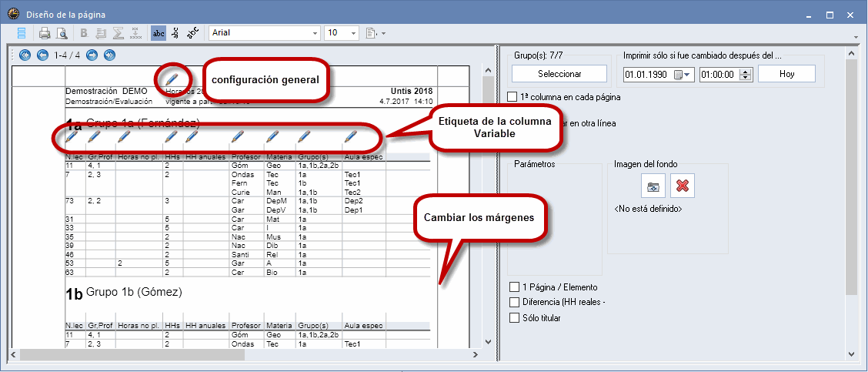Maximize the Diseño de la página window

[x=830, y=15]
